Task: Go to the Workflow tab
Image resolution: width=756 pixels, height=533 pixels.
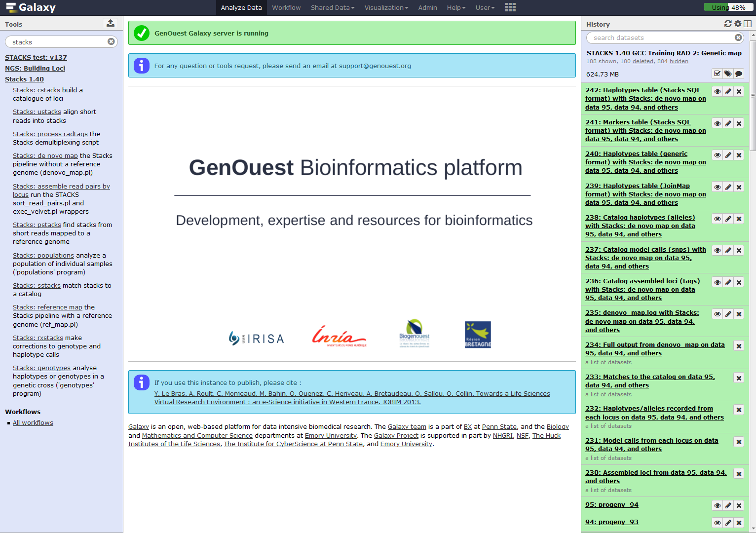Action: 286,7
